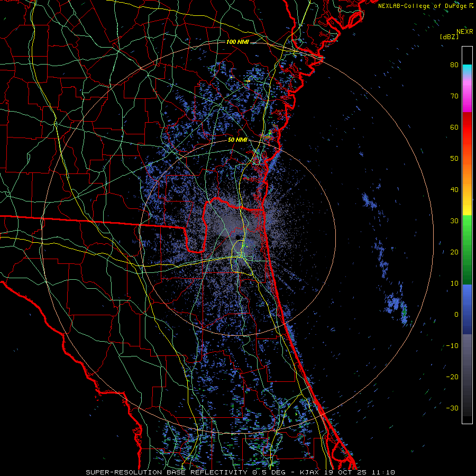The height and width of the screenshot is (476, 476).
Task: Click the NEXR label above the color scale
Action: point(464,32)
